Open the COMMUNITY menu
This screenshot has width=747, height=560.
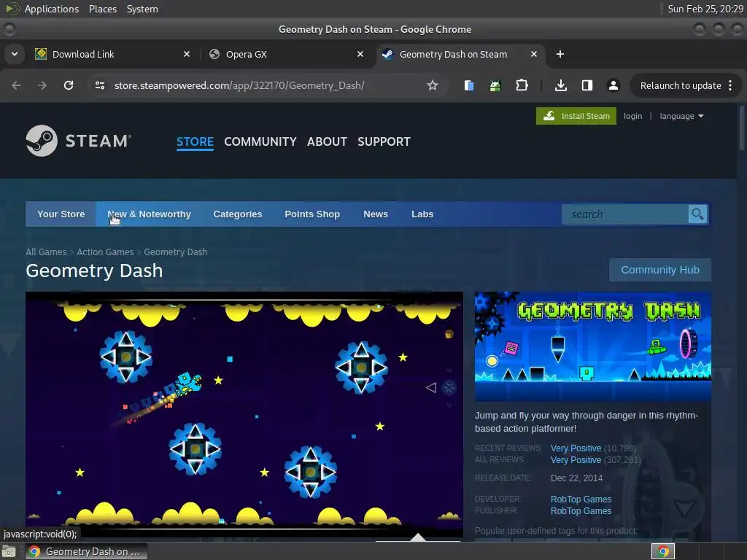pos(260,141)
